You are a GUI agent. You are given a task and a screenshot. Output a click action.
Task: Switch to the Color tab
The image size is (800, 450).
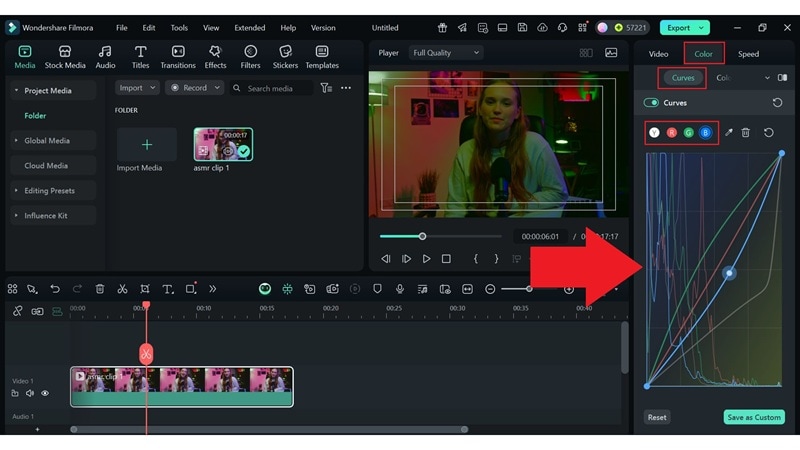[703, 54]
